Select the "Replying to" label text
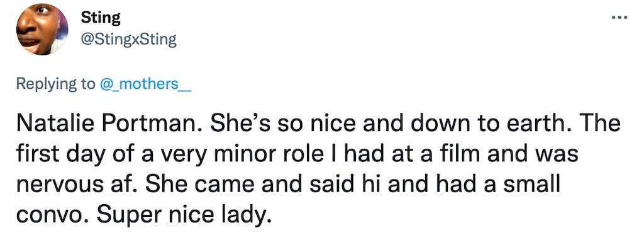This screenshot has width=644, height=242. (55, 84)
